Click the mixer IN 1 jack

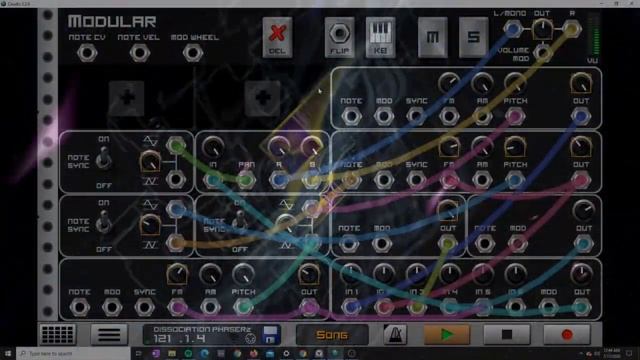(x=351, y=307)
